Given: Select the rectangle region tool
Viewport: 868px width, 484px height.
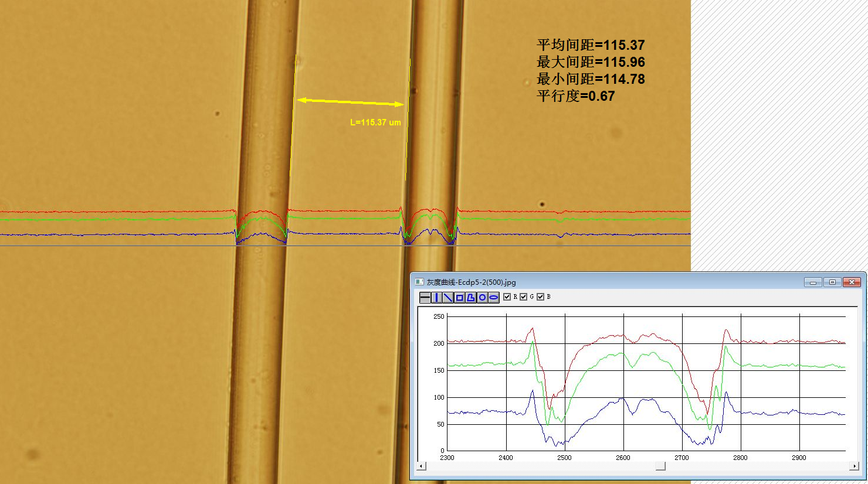Looking at the screenshot, I should [460, 298].
